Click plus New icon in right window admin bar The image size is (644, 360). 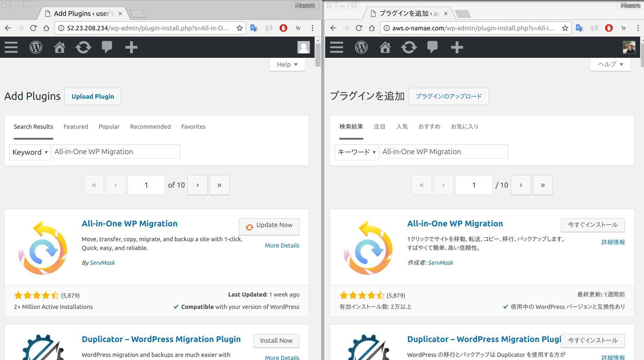pyautogui.click(x=457, y=47)
